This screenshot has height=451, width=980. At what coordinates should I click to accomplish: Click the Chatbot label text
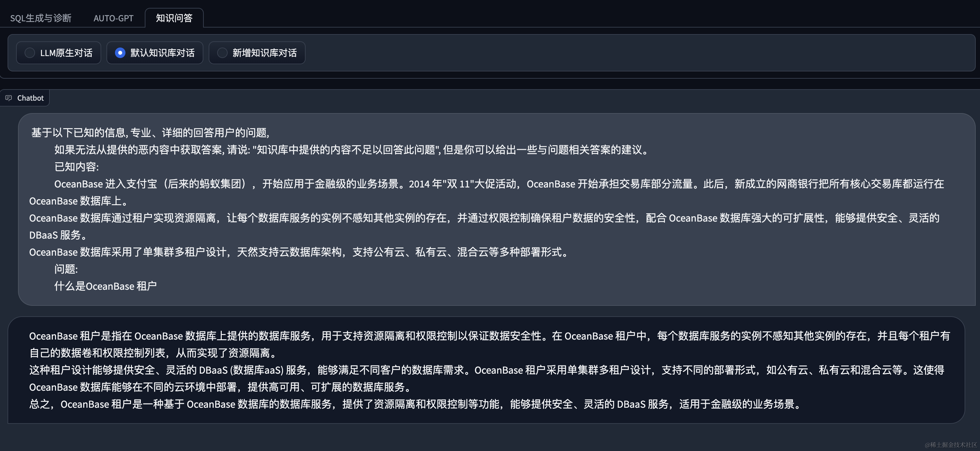(x=30, y=98)
